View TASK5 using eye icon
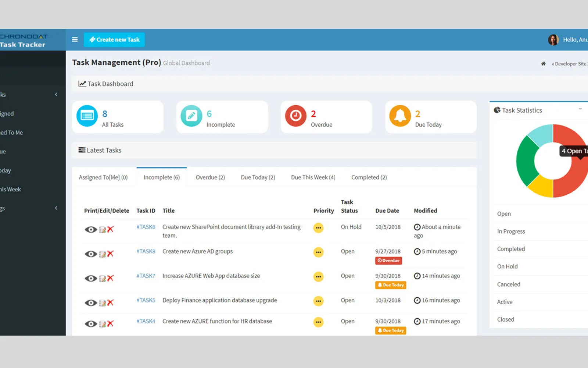This screenshot has height=368, width=588. [x=91, y=303]
